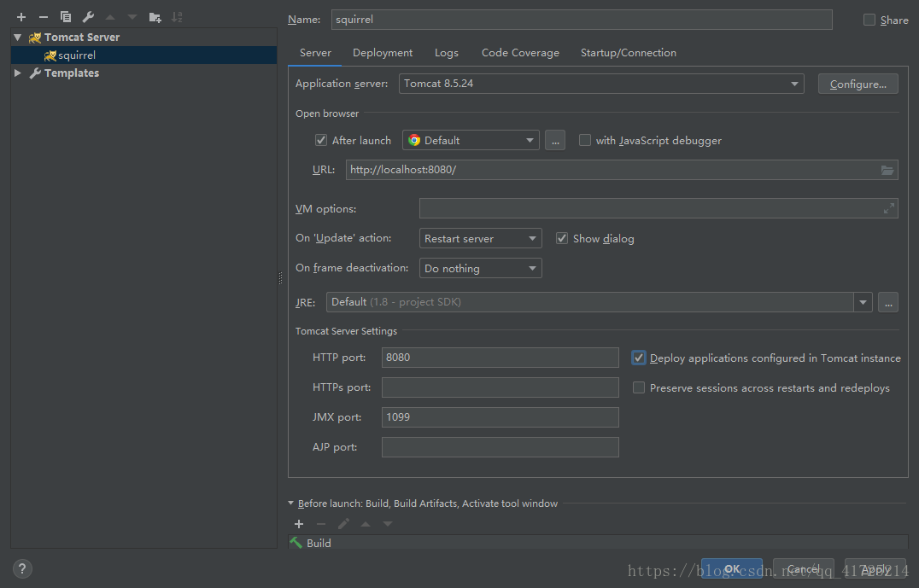This screenshot has width=919, height=588.
Task: Collapse Before launch section triangle
Action: coord(290,503)
